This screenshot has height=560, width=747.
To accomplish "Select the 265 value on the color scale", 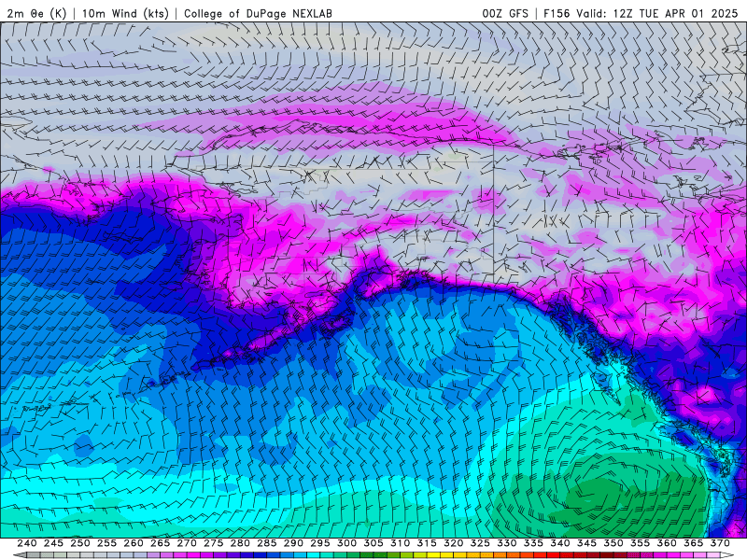I will 160,543.
